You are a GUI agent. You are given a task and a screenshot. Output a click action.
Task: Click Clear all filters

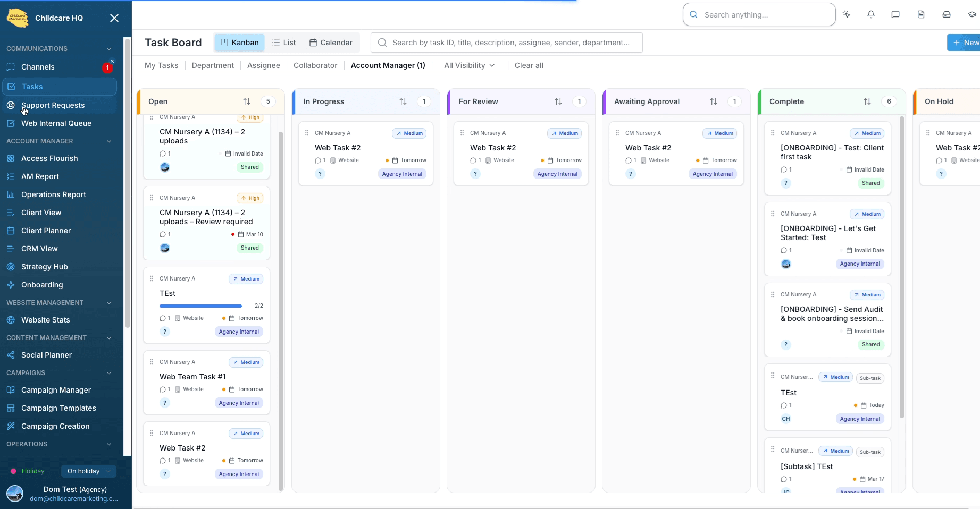coord(529,65)
